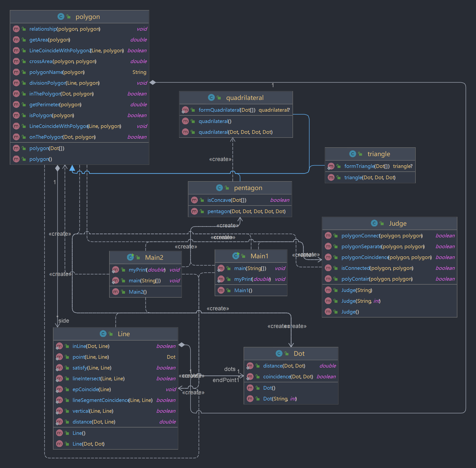Screen dimensions: 476x468
Task: Select the Dot(String, int) constructor
Action: (280, 399)
